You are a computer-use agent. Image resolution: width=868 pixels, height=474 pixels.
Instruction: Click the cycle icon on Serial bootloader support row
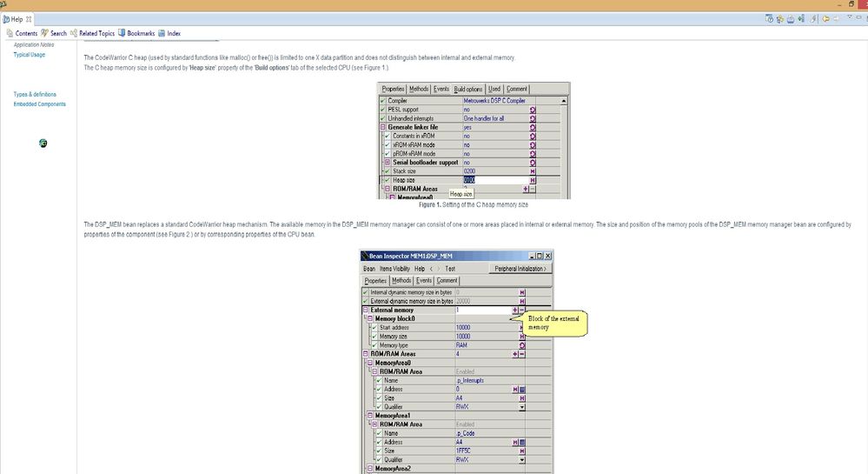[533, 163]
